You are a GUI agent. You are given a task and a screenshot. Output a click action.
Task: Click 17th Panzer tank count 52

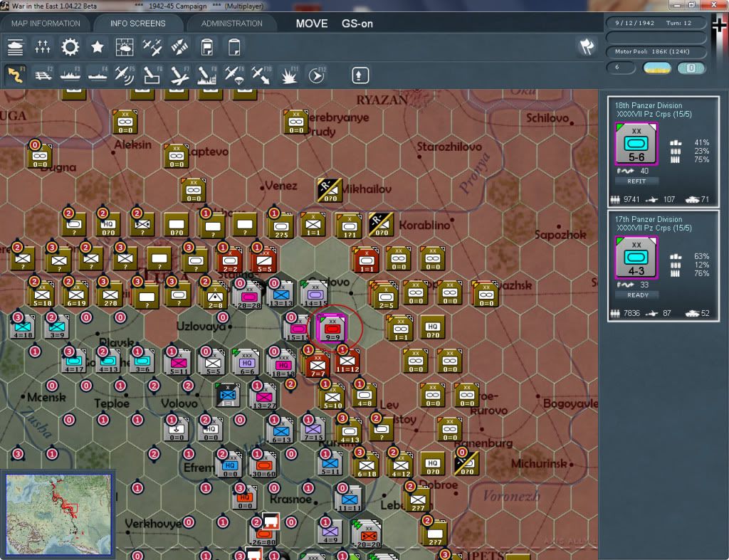tap(705, 313)
